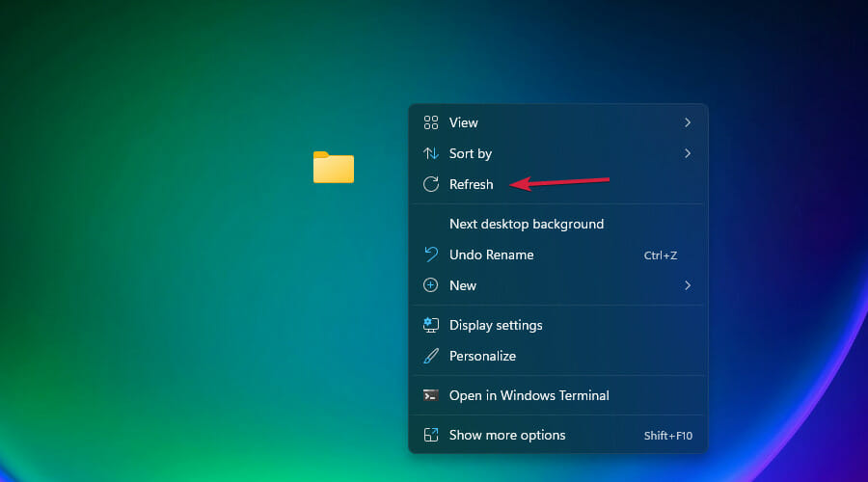Click the Windows Terminal icon
This screenshot has width=868, height=482.
(431, 395)
